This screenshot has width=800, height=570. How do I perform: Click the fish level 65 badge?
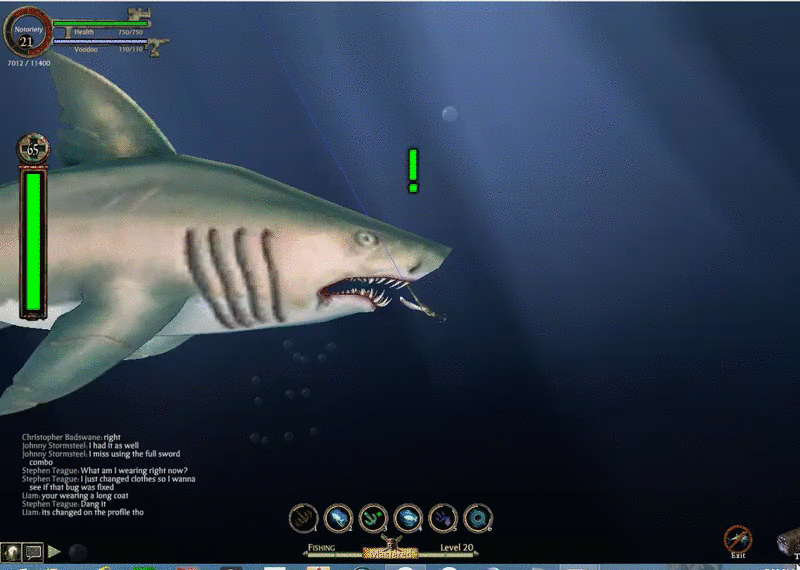pos(34,148)
